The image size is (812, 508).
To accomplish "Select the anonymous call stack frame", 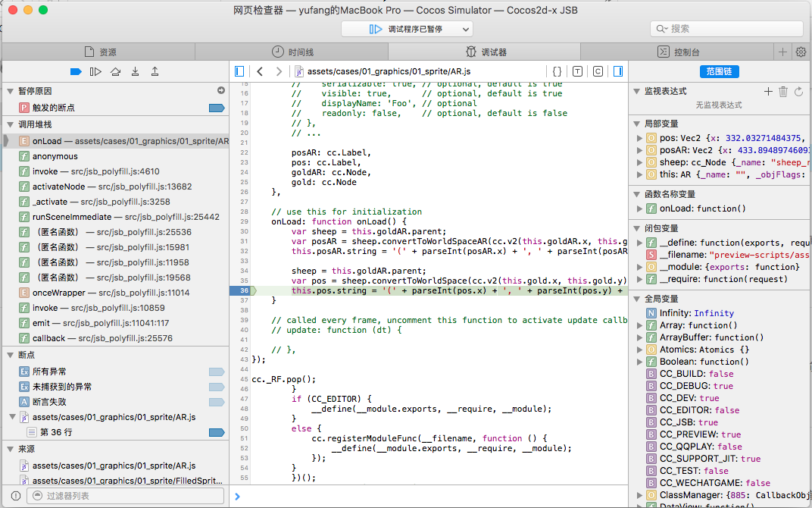I will (x=116, y=156).
